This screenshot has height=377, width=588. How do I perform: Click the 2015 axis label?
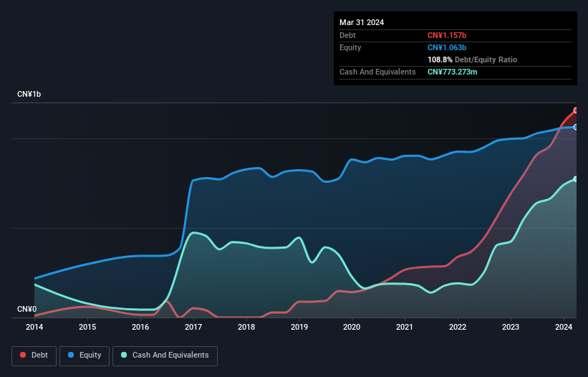(87, 327)
